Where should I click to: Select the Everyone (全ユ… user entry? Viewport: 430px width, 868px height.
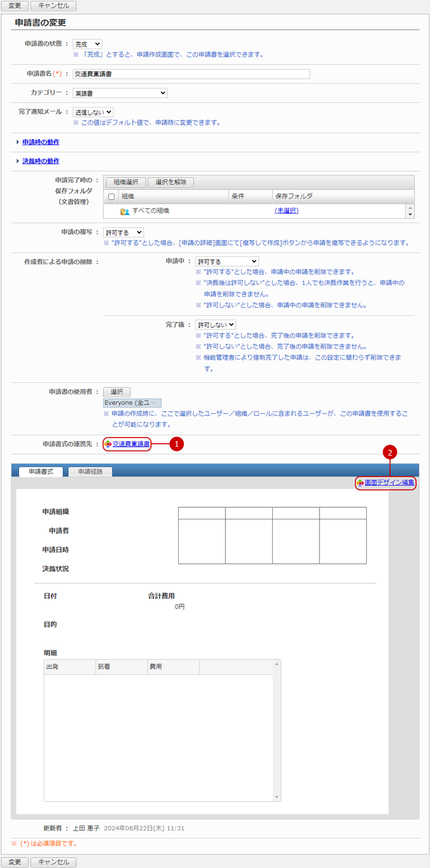[x=132, y=403]
